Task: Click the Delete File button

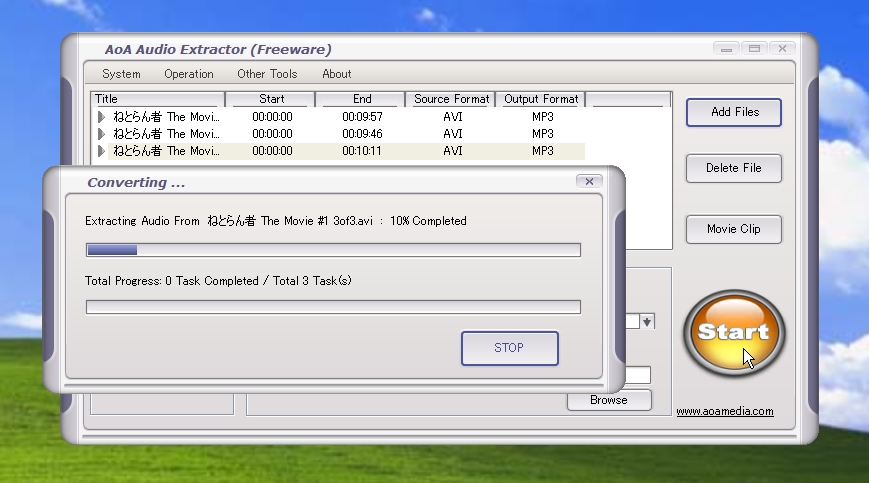Action: click(x=734, y=168)
